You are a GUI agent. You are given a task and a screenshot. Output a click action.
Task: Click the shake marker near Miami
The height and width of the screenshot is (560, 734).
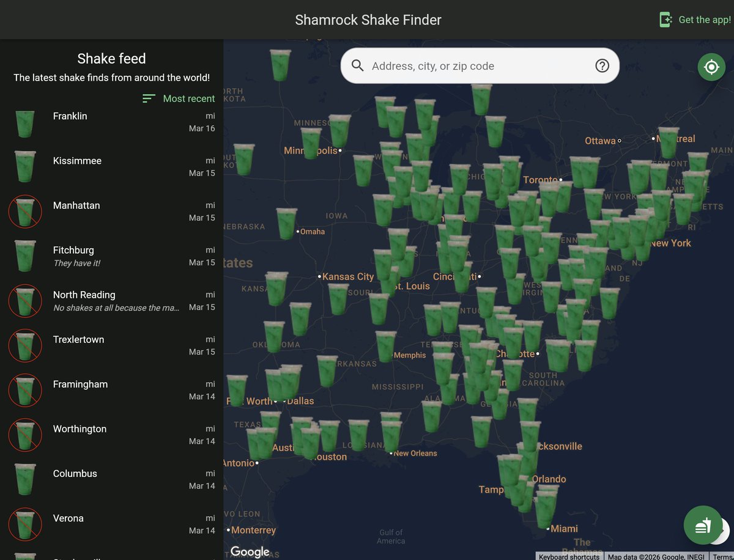coord(546,509)
